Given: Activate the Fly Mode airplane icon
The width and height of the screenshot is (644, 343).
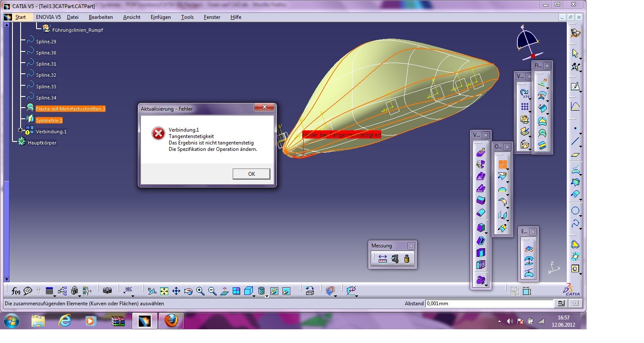Looking at the screenshot, I should click(152, 291).
